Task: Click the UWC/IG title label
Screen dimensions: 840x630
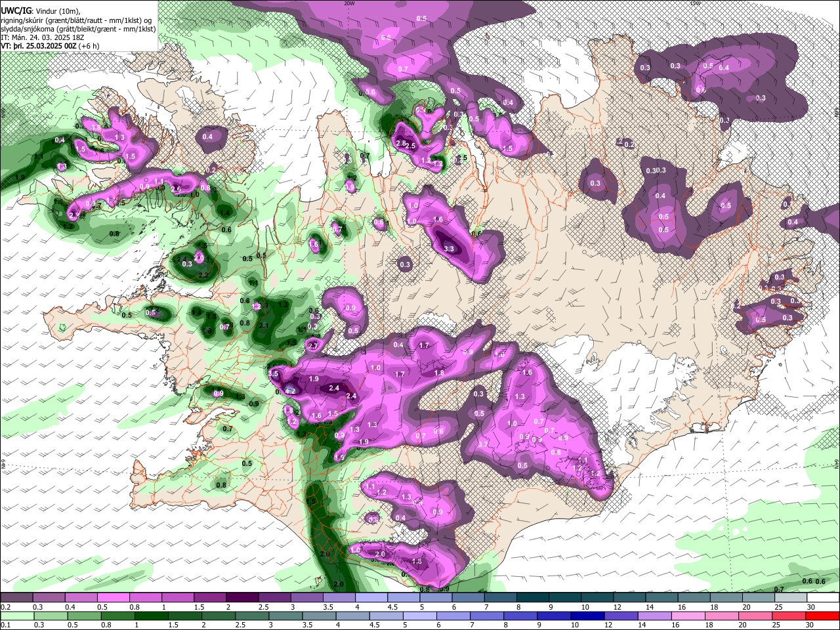Action: point(16,10)
